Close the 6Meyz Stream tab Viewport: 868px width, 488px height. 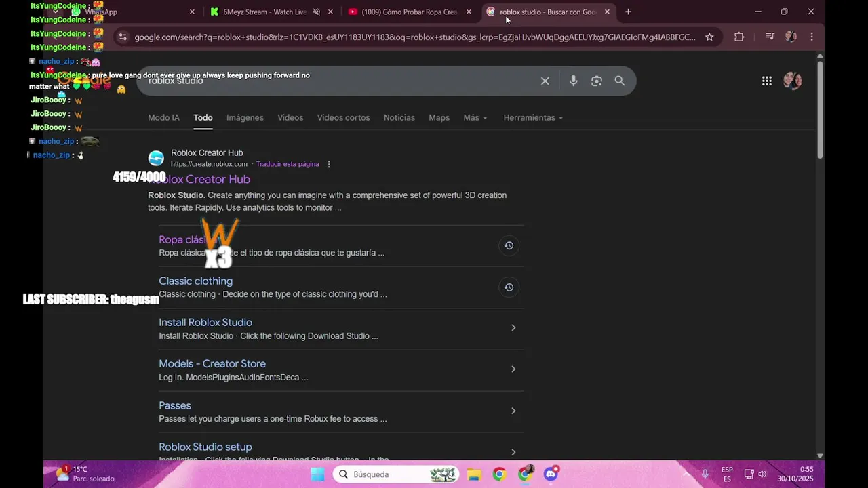tap(331, 12)
